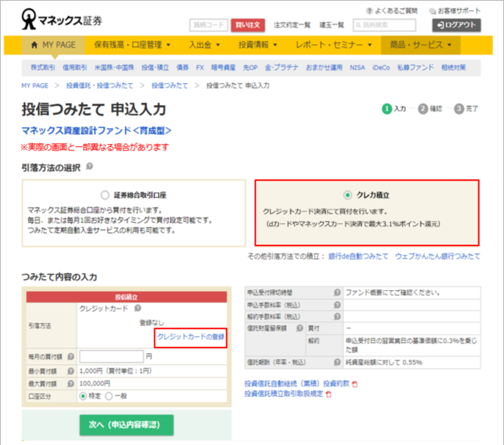This screenshot has height=445, width=504.
Task: Click help icon for 申込手数料率
Action: click(336, 305)
